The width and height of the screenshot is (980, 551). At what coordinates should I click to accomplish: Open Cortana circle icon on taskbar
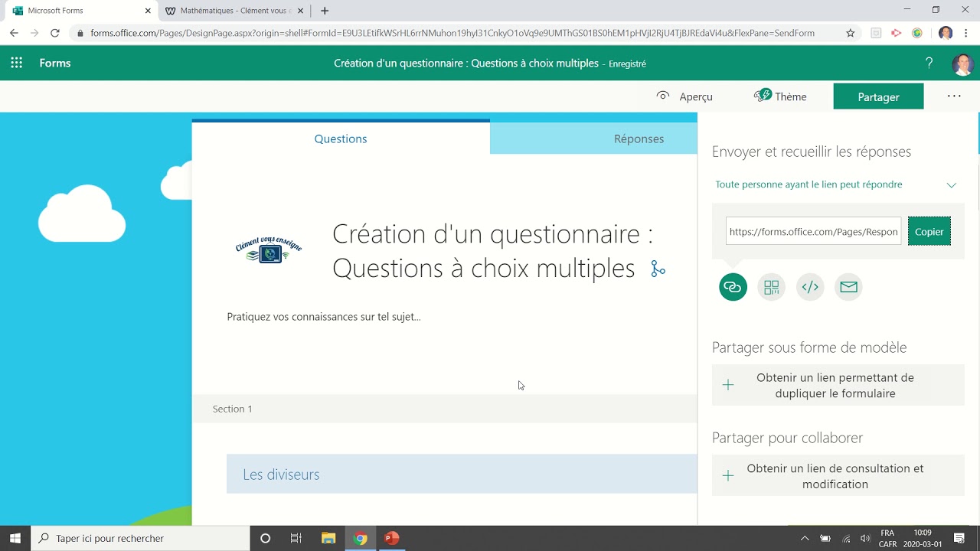click(266, 538)
